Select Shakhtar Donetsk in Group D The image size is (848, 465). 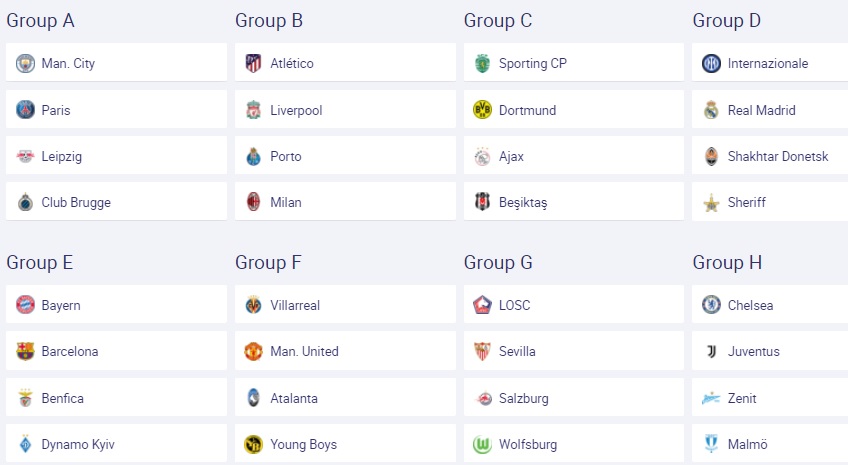(x=778, y=156)
